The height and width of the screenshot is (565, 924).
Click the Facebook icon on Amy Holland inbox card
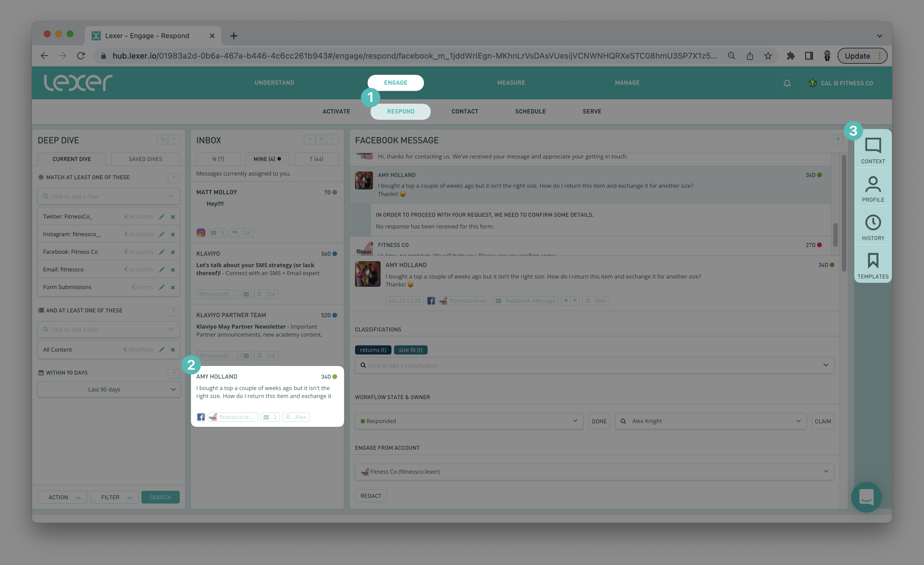[201, 417]
